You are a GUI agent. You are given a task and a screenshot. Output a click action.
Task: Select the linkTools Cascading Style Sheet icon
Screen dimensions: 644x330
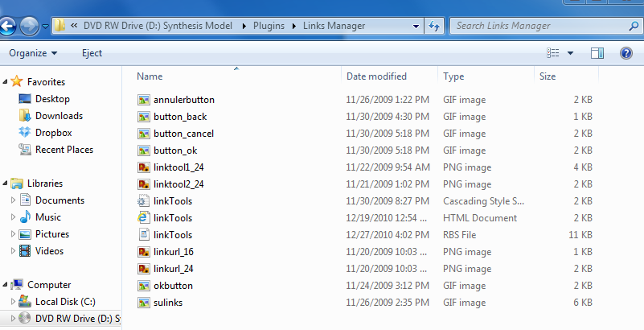coord(143,201)
